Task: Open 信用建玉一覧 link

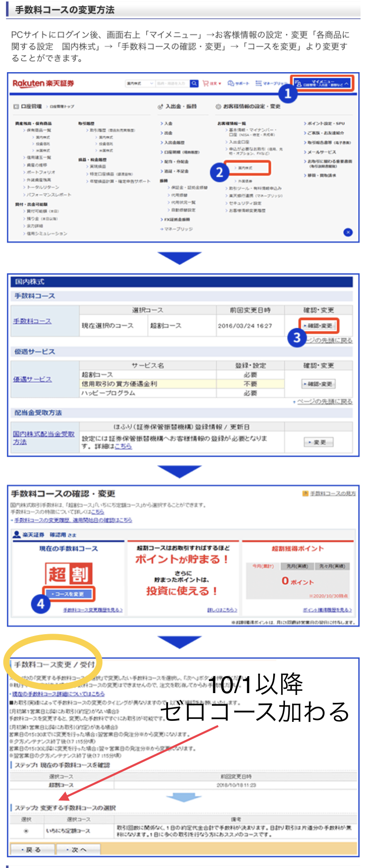Action: 39,157
